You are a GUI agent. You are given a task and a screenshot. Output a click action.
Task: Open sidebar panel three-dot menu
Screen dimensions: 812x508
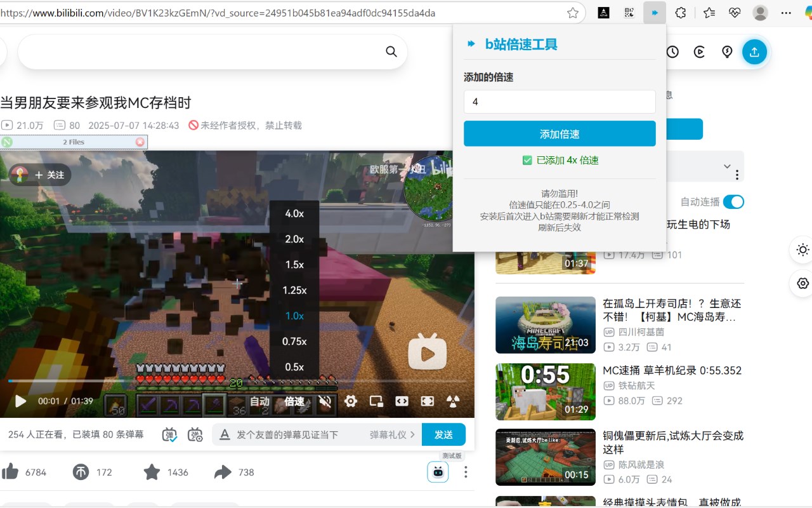point(737,174)
